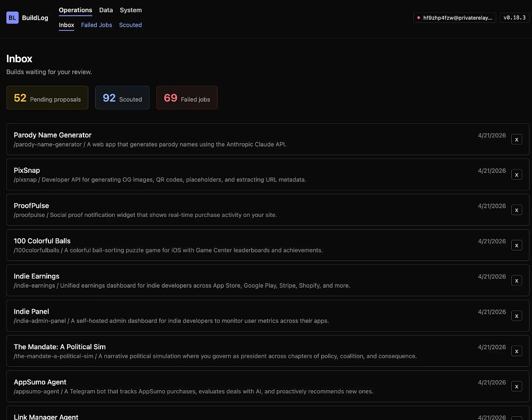This screenshot has height=420, width=532.
Task: Open the PixSnap entry
Action: [268, 174]
